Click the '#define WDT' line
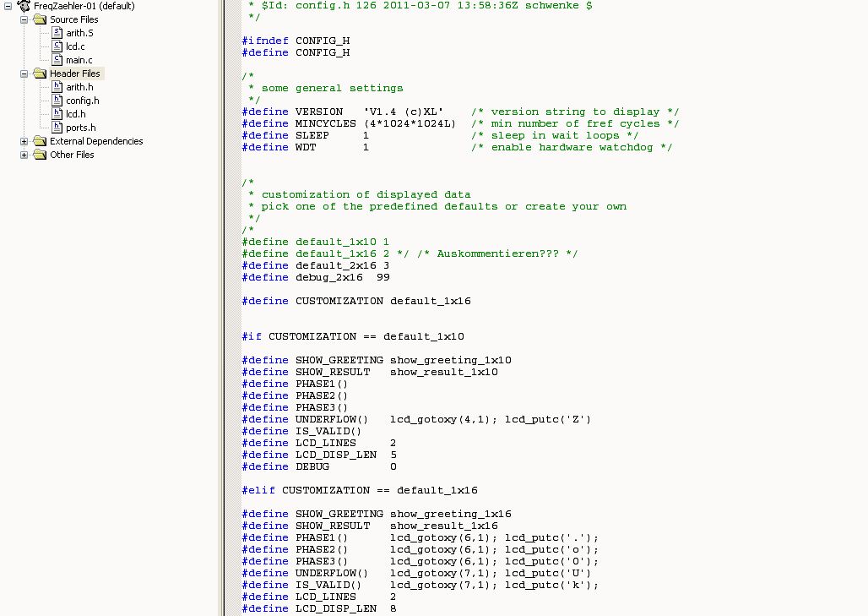The image size is (868, 616). tap(457, 147)
